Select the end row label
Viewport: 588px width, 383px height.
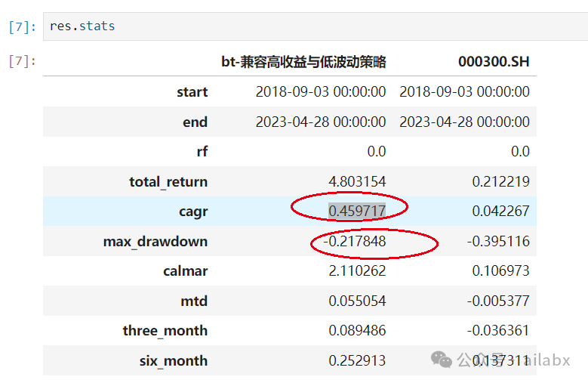pos(195,122)
